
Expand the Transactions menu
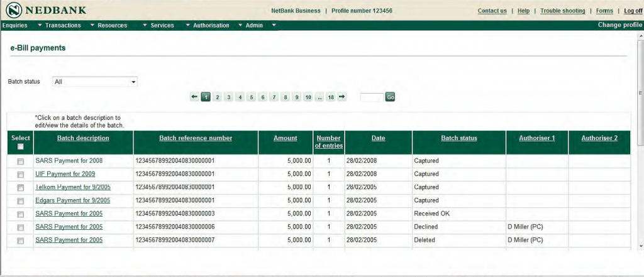pos(63,25)
